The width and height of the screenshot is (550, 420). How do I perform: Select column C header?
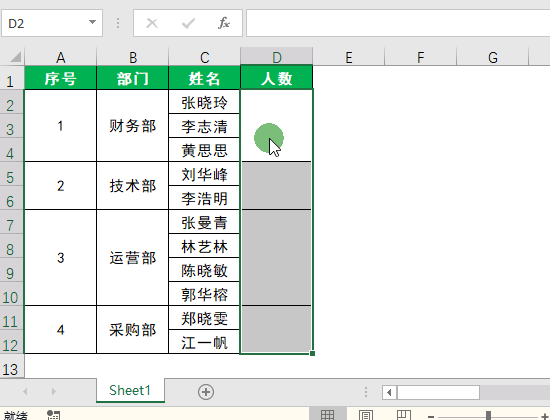pos(204,57)
